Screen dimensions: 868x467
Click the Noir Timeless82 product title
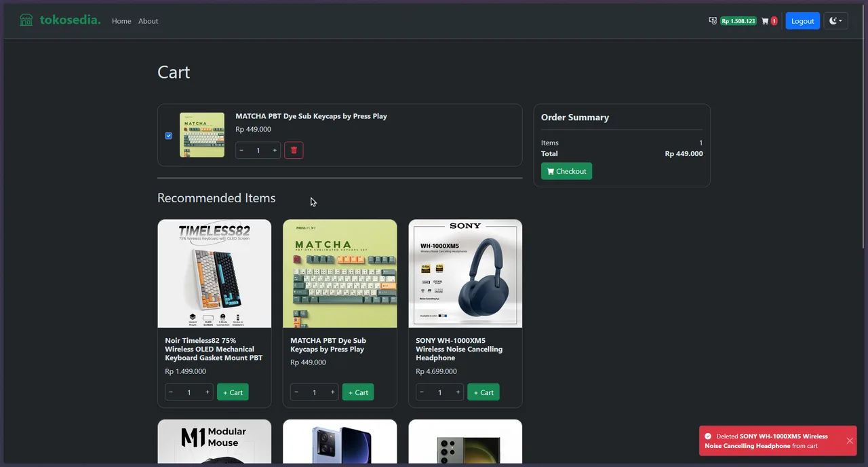tap(214, 349)
